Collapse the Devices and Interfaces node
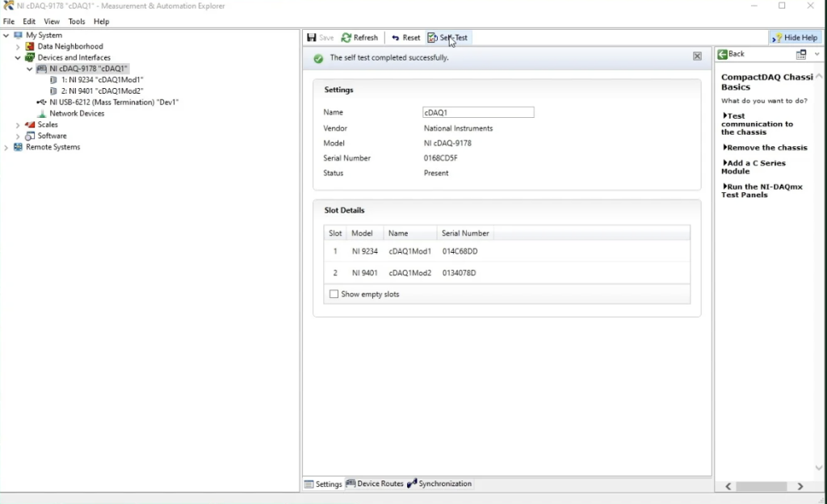 18,57
